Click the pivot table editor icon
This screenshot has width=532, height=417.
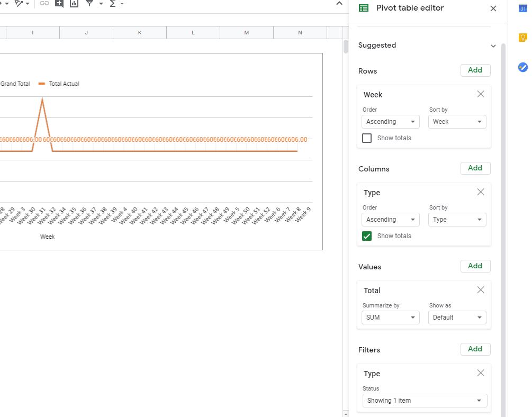(363, 8)
